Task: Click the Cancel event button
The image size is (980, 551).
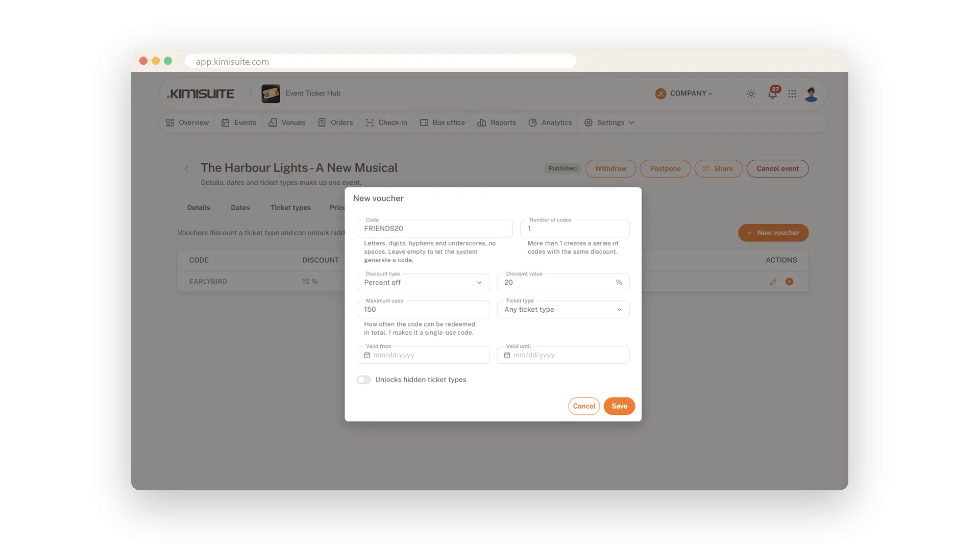Action: coord(777,169)
